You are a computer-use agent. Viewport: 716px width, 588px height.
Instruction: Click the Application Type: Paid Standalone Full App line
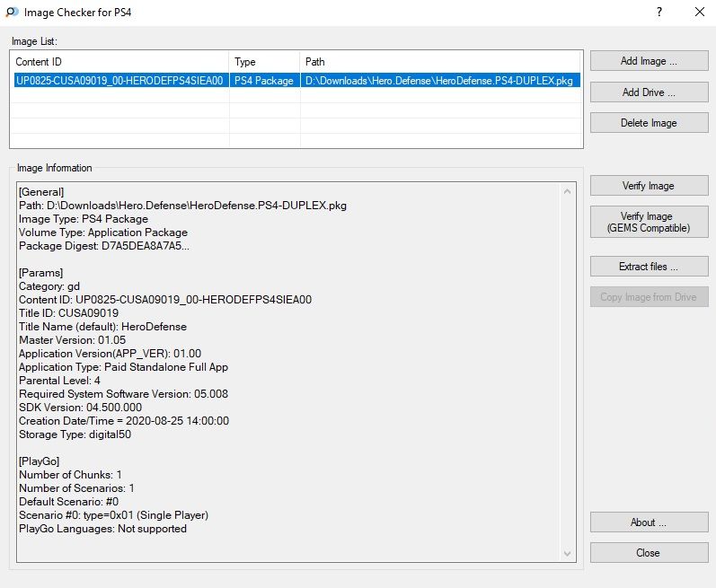pos(123,367)
